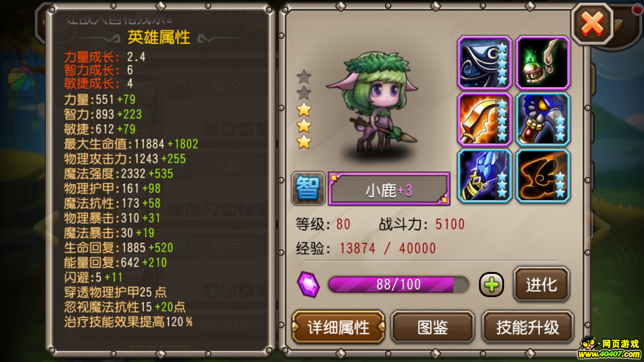
Task: Tap the orange swirl cloak equipment icon
Action: [x=543, y=176]
